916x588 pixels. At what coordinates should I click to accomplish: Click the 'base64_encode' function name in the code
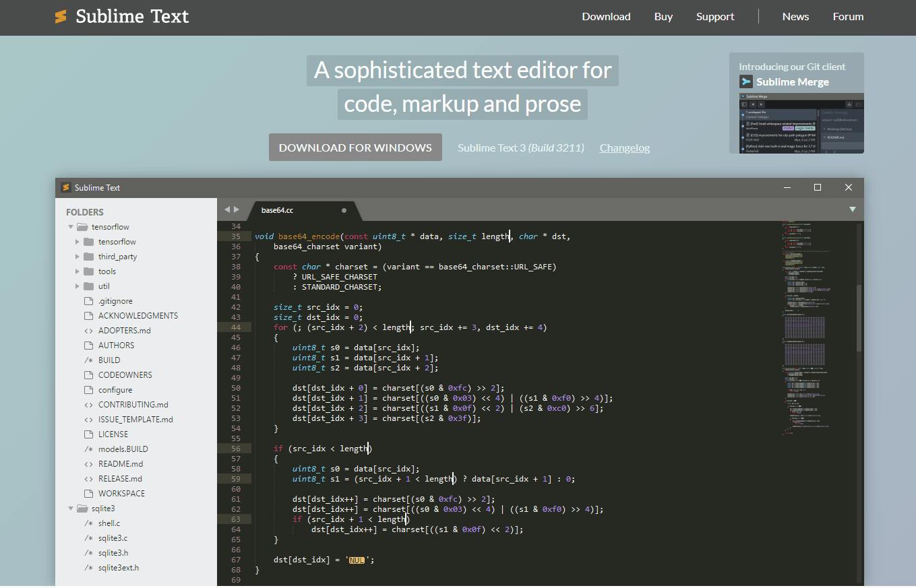tap(309, 236)
